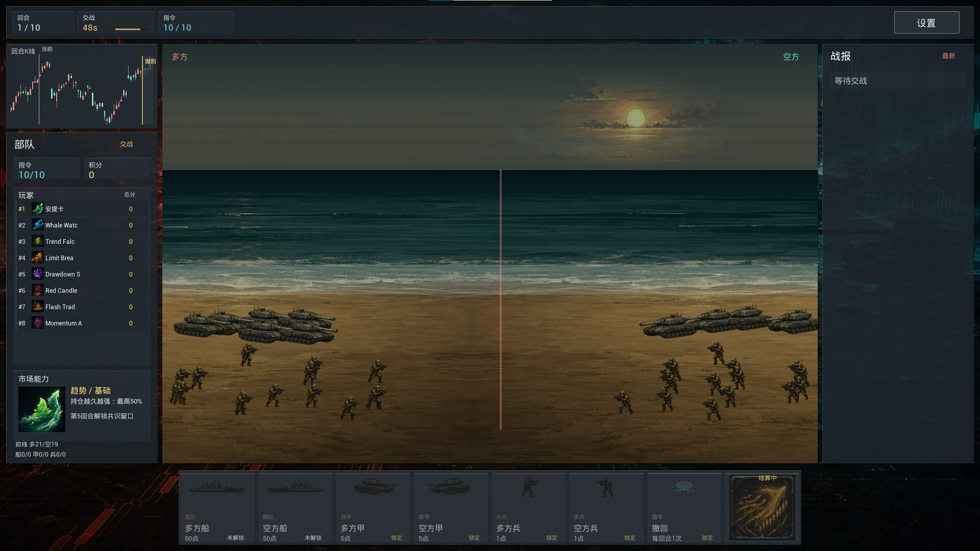Viewport: 980px width, 551px height.
Task: Click the Flash Trad player name
Action: (x=60, y=307)
